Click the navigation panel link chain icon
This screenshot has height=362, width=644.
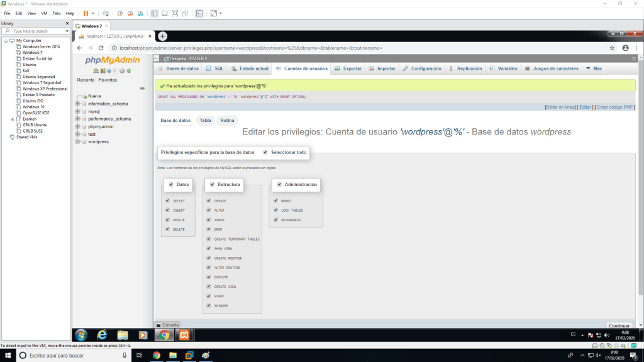click(x=142, y=88)
